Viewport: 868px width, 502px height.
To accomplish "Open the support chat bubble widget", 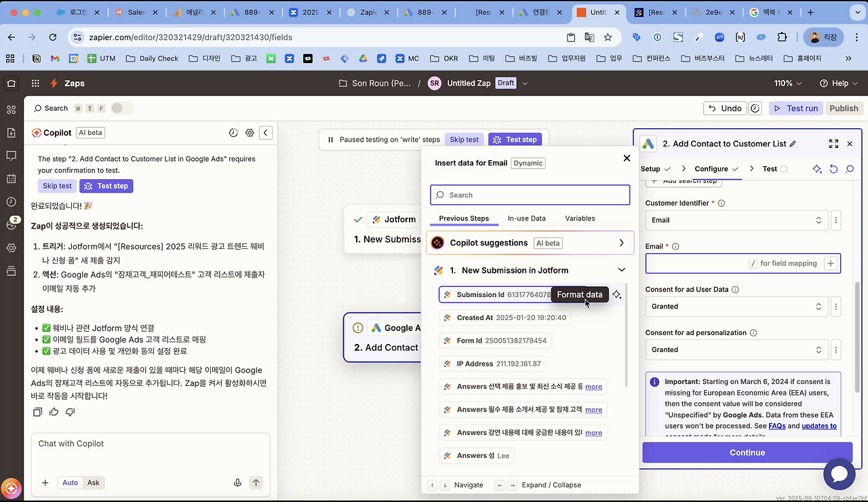I will pos(839,474).
